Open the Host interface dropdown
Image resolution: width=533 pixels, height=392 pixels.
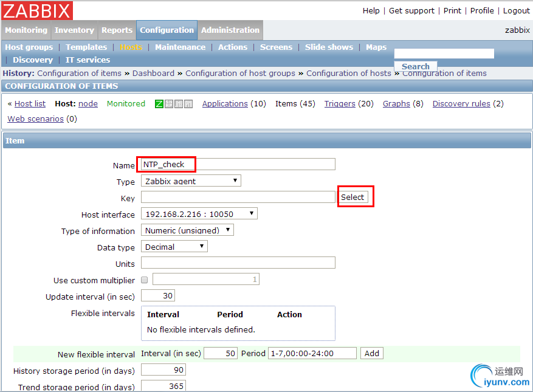(x=199, y=214)
